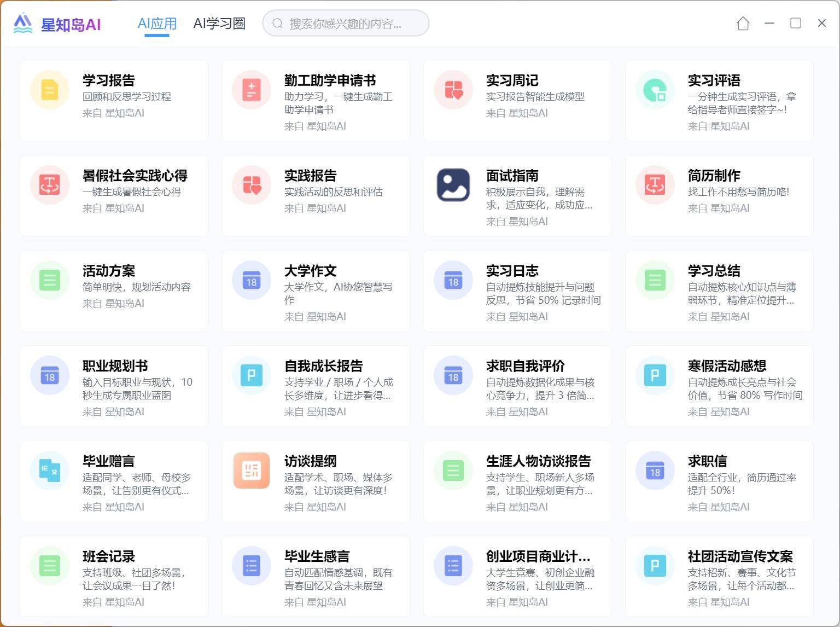Click the search input field
840x627 pixels.
click(x=350, y=24)
